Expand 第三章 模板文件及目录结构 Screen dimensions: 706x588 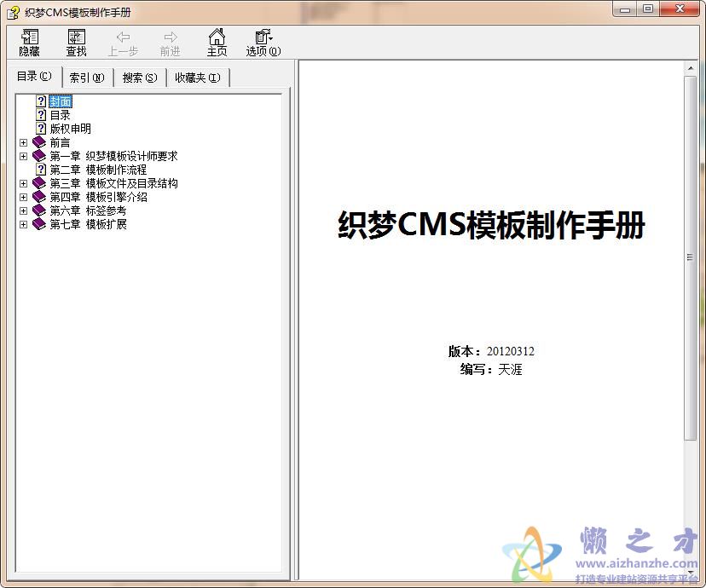point(23,183)
